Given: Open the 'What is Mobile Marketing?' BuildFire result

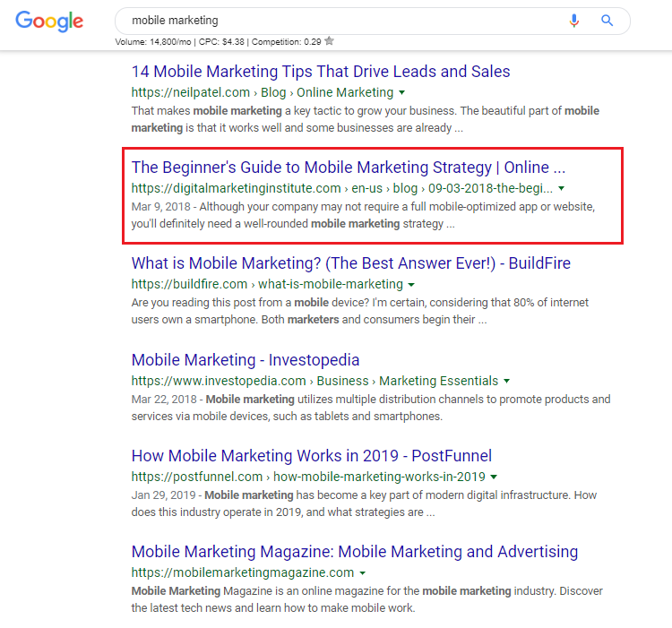Looking at the screenshot, I should 350,263.
